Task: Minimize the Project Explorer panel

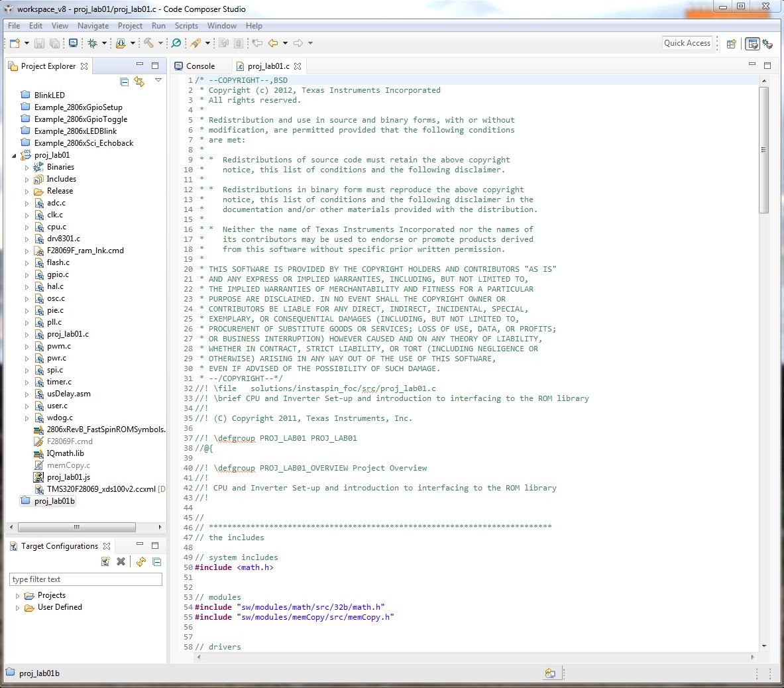Action: [x=140, y=66]
